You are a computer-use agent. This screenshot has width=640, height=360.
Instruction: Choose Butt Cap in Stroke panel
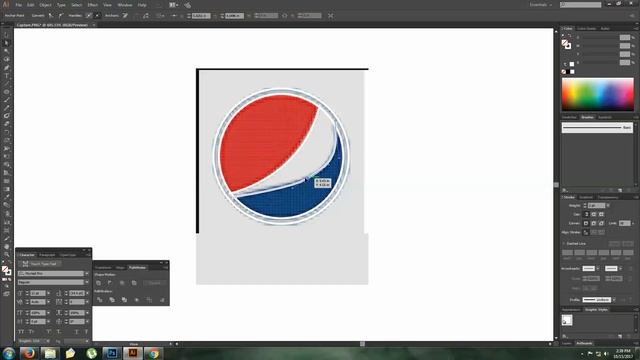click(x=586, y=214)
